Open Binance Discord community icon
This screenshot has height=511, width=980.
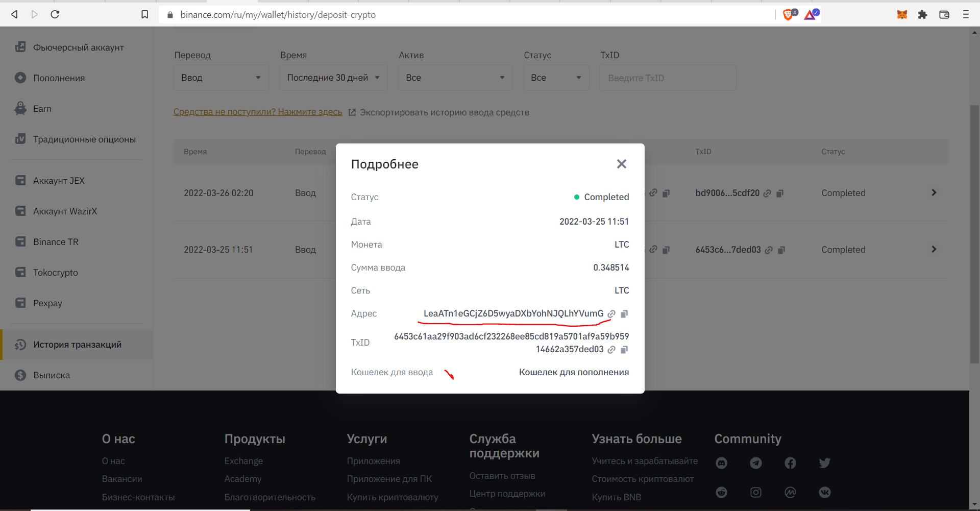[x=721, y=463]
